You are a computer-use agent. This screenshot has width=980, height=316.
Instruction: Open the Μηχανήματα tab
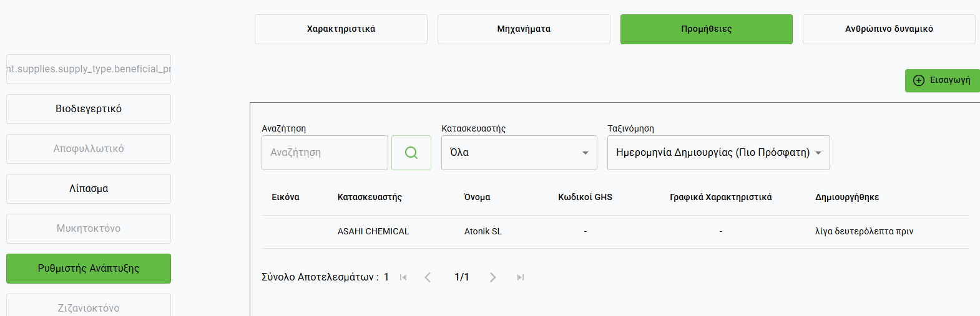[x=524, y=29]
